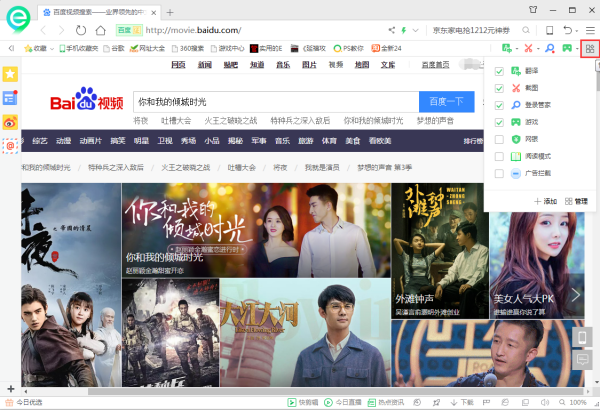This screenshot has height=410, width=600.
Task: Check the 网银 extension checkbox
Action: click(x=499, y=139)
